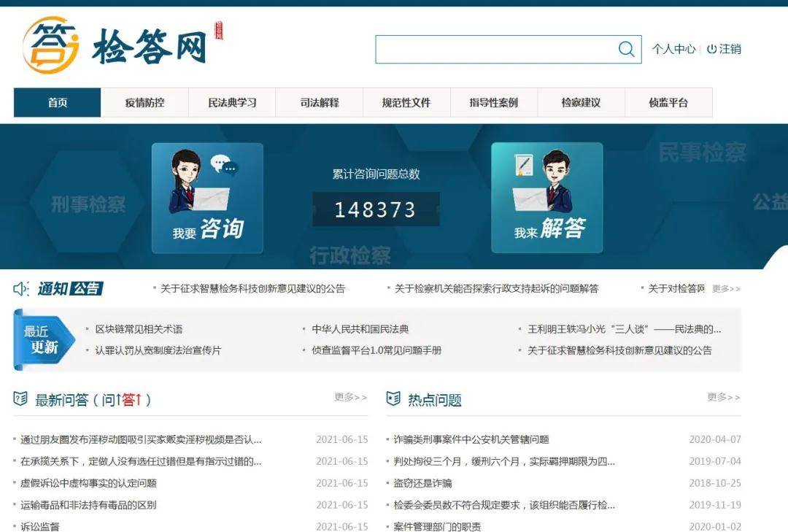Click the 热点问题 section book icon

click(393, 398)
